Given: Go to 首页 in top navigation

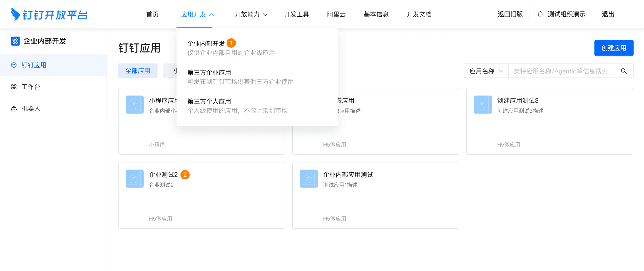Looking at the screenshot, I should (x=152, y=14).
